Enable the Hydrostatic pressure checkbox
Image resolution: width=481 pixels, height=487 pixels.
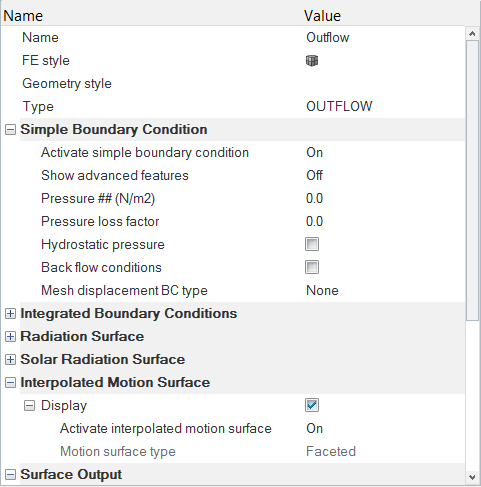tap(312, 244)
